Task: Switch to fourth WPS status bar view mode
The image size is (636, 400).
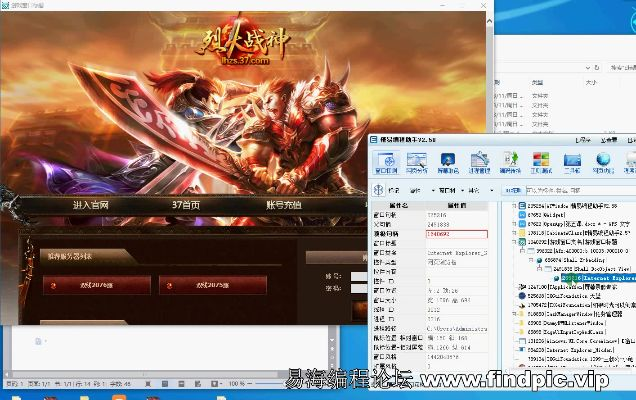Action: [x=198, y=383]
